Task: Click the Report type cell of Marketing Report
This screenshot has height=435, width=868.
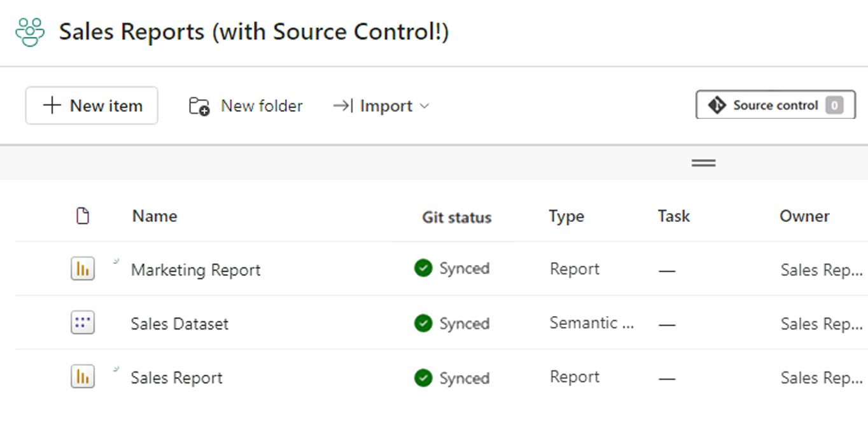Action: click(x=575, y=269)
